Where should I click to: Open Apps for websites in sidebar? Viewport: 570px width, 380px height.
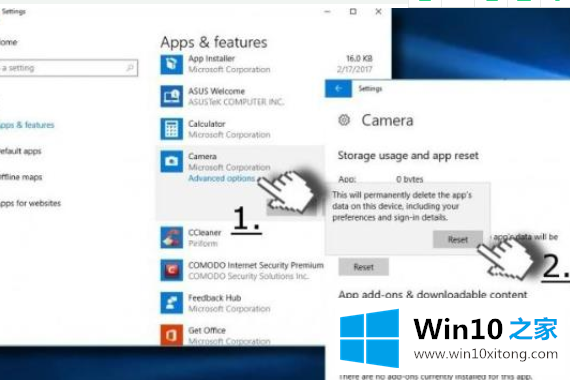pyautogui.click(x=30, y=203)
